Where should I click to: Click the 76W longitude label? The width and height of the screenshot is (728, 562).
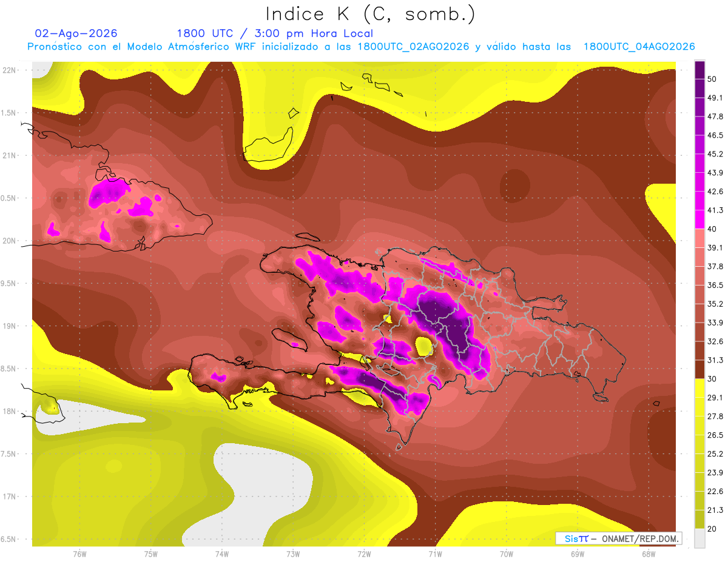[79, 554]
